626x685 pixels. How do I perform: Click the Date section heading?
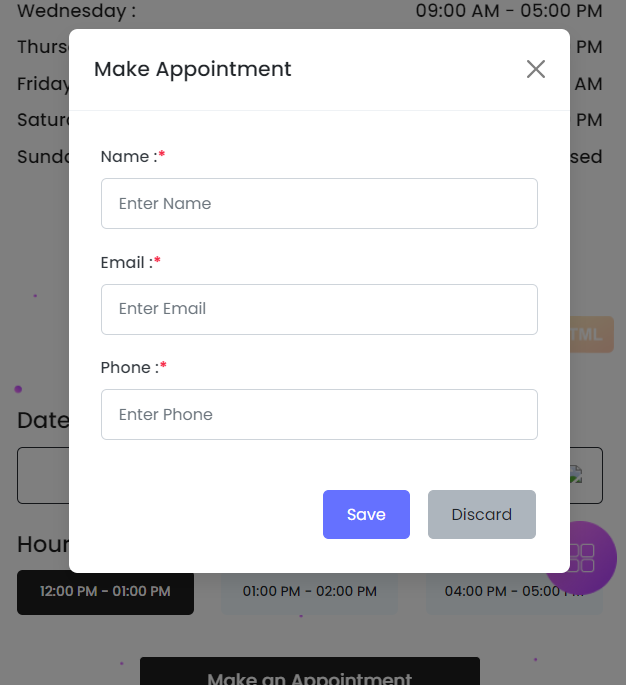42,420
